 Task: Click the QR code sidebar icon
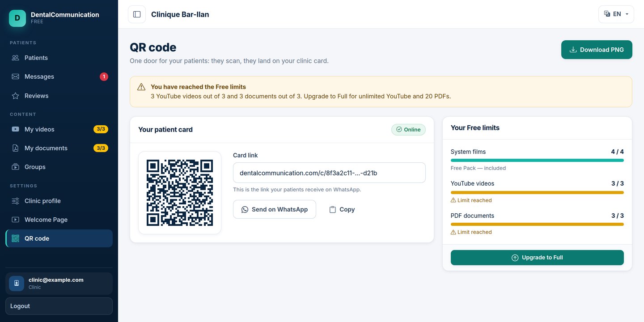click(x=16, y=238)
